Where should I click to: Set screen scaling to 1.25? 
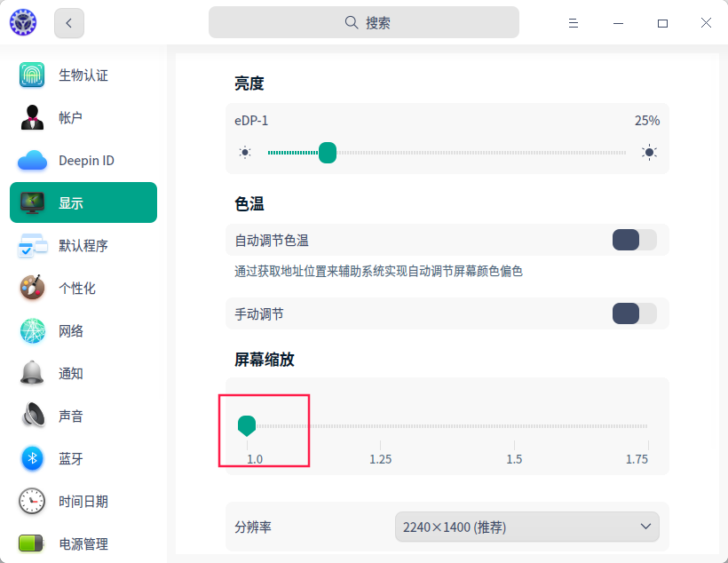[x=380, y=459]
